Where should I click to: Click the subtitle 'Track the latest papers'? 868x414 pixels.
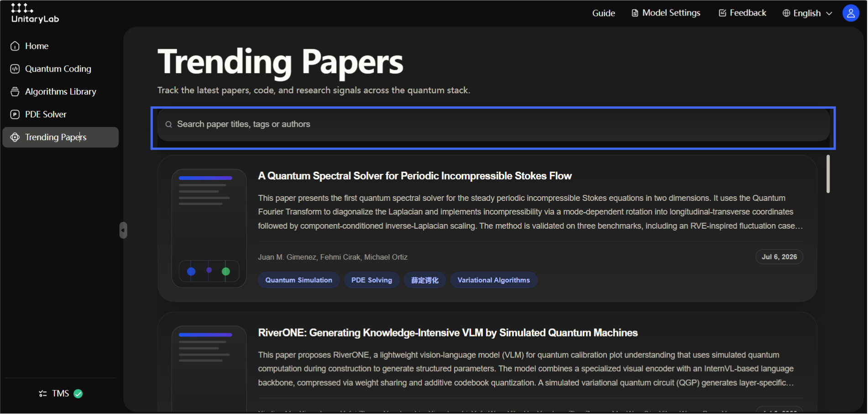pyautogui.click(x=314, y=90)
